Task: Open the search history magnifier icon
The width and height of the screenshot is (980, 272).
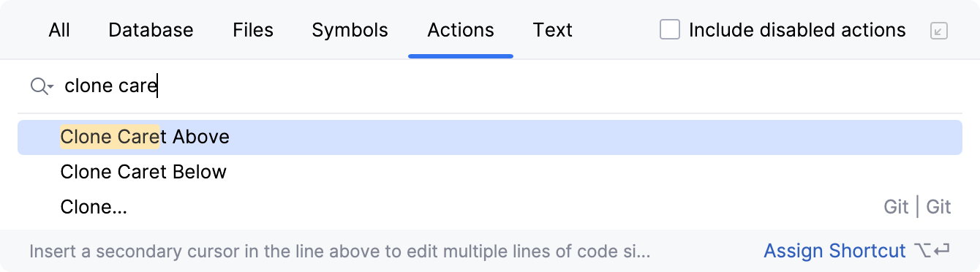Action: [x=39, y=86]
